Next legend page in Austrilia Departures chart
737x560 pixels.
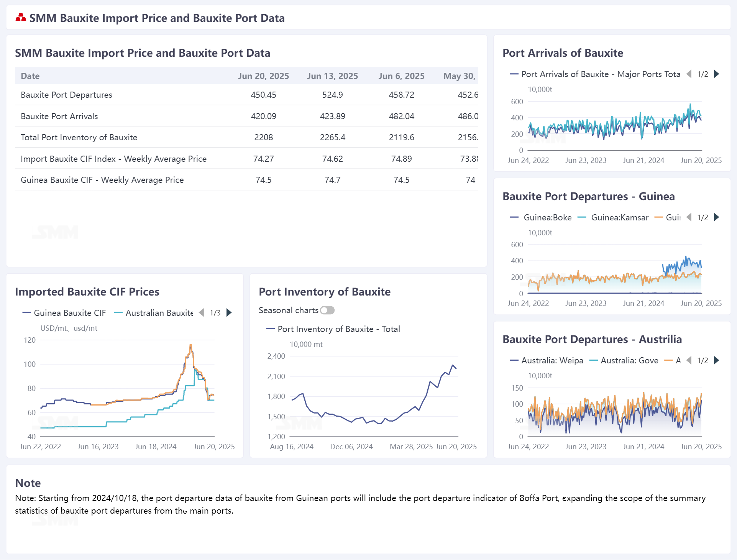click(x=716, y=360)
